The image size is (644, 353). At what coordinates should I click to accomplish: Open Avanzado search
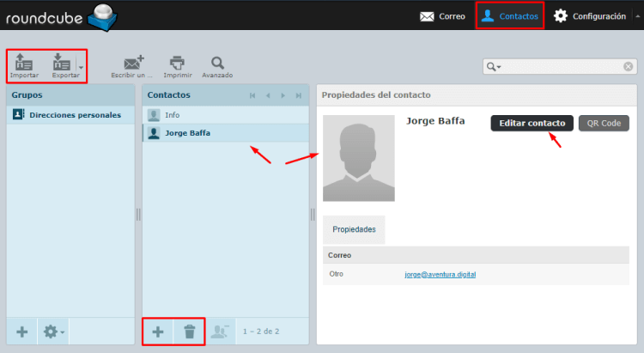[x=217, y=64]
